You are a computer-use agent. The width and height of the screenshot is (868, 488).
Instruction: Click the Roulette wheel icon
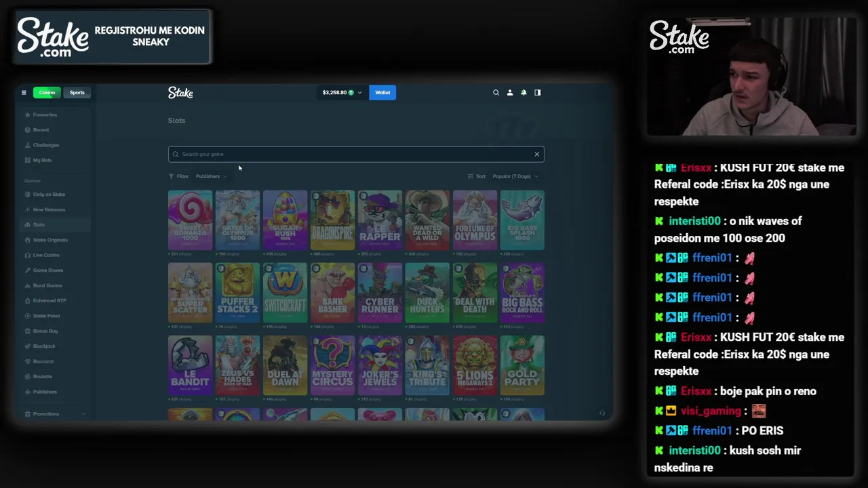[27, 376]
